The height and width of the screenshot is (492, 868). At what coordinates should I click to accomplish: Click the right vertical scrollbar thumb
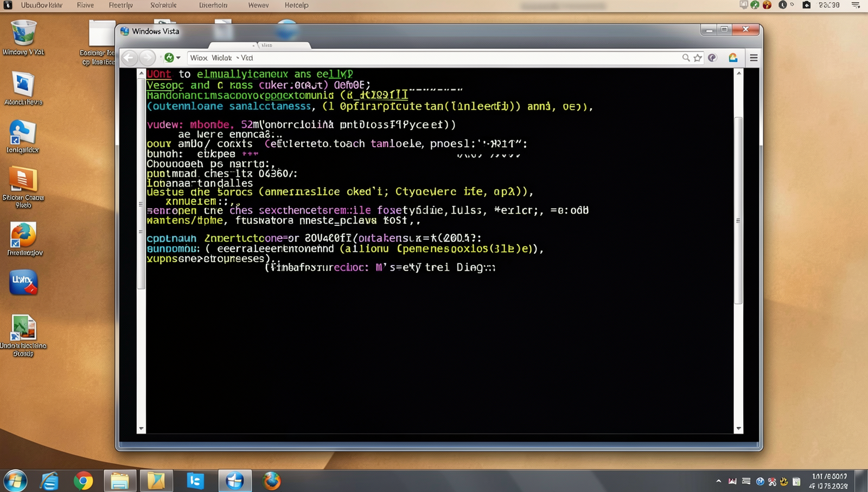pos(738,210)
